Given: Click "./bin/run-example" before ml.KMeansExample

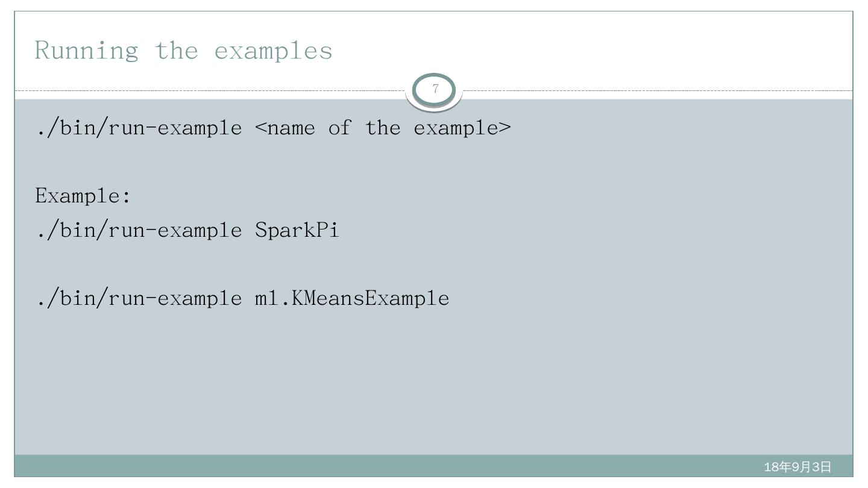Looking at the screenshot, I should [x=139, y=298].
